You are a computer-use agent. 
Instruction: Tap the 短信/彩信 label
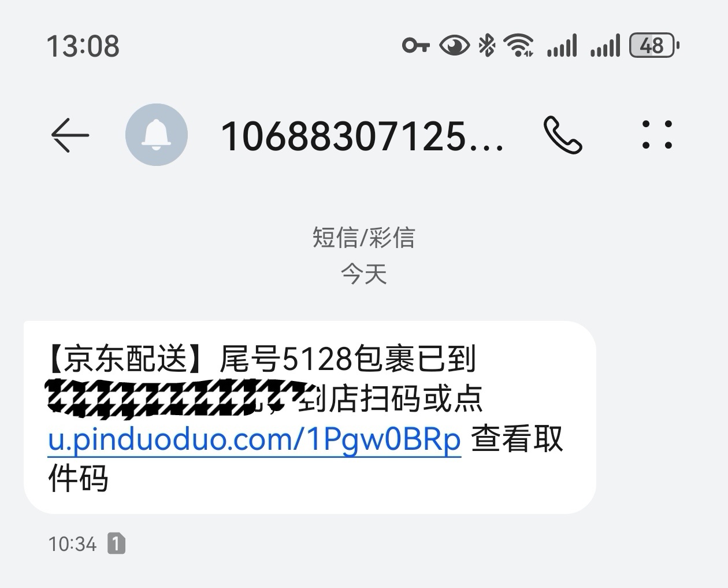pos(364,238)
